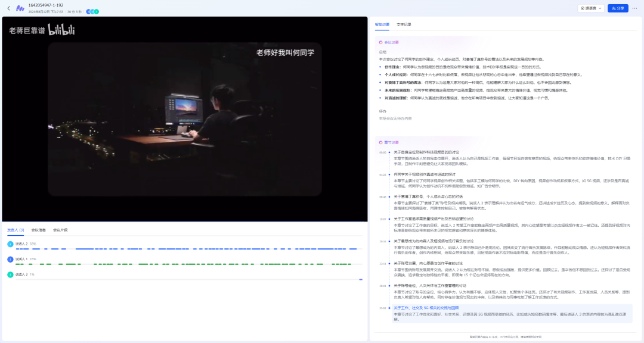Click the 说话人 2 avatar icon
The height and width of the screenshot is (343, 644).
coord(10,244)
